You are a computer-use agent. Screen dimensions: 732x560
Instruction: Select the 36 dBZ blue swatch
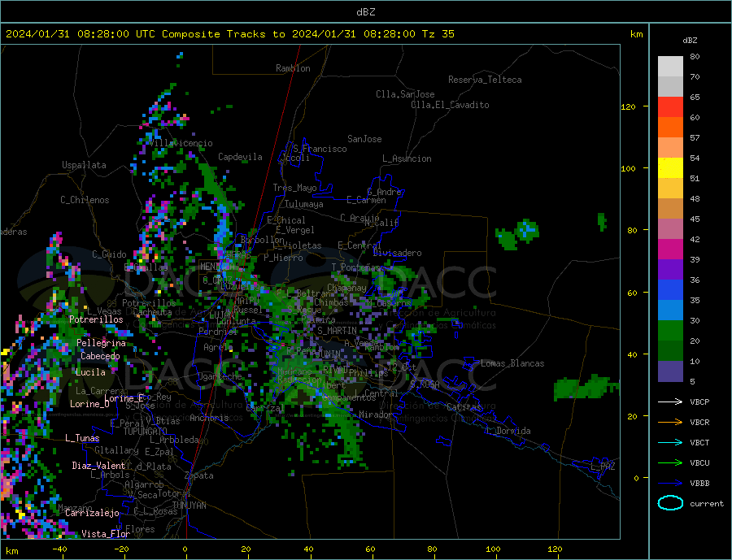point(670,290)
